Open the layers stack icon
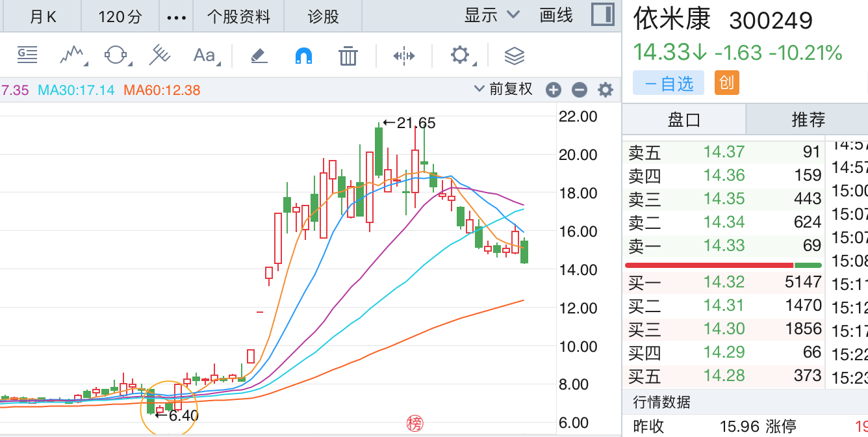Screen dimensions: 868x437 pyautogui.click(x=514, y=56)
